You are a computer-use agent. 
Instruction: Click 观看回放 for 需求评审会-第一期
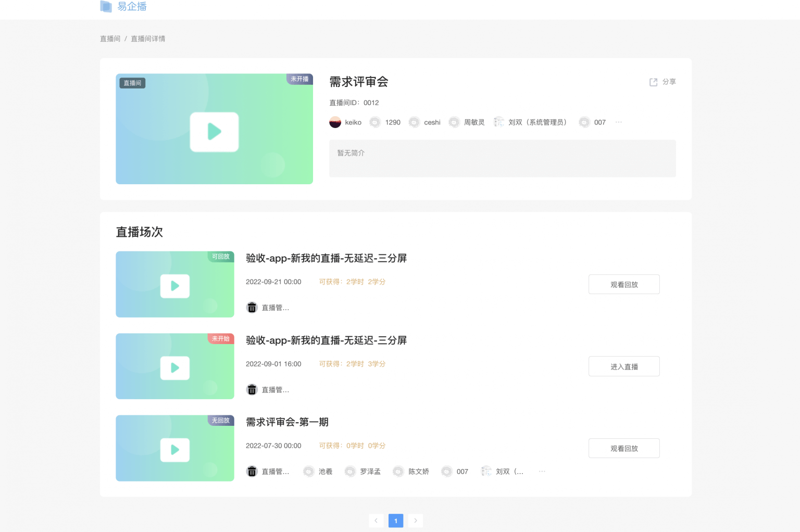click(x=624, y=448)
